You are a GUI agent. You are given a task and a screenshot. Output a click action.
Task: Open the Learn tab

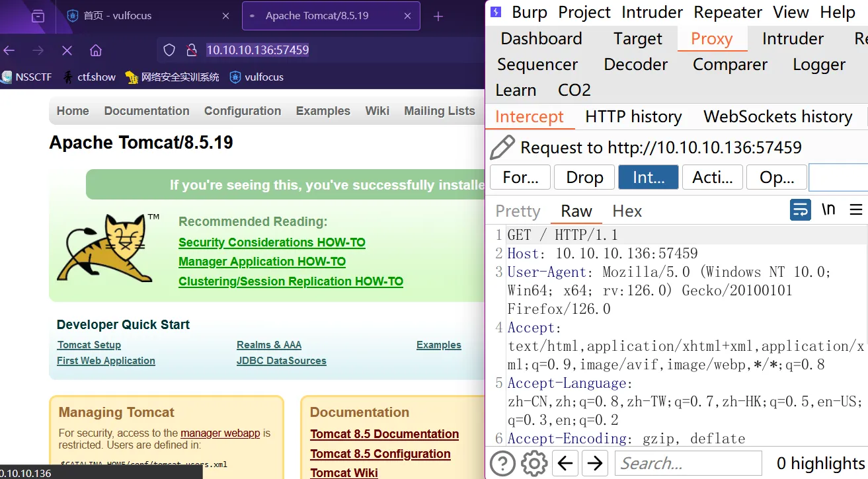click(516, 91)
